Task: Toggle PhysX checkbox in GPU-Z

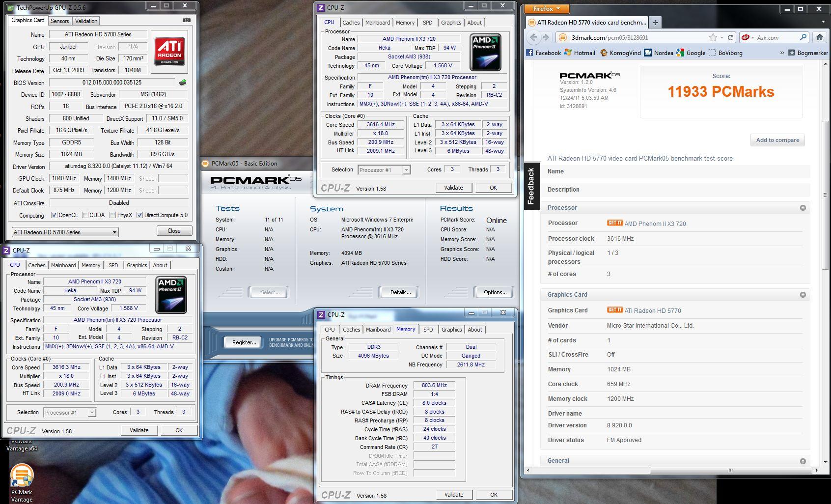Action: [x=113, y=215]
